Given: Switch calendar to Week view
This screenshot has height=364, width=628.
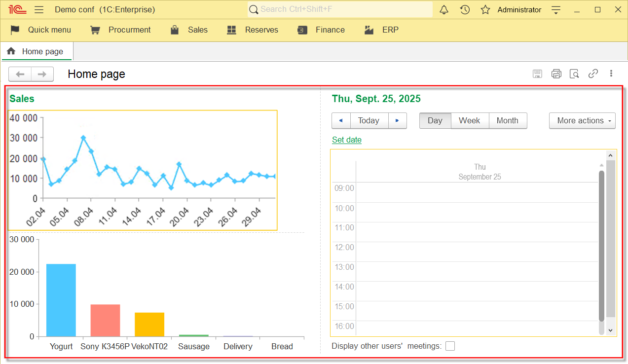Looking at the screenshot, I should 469,121.
